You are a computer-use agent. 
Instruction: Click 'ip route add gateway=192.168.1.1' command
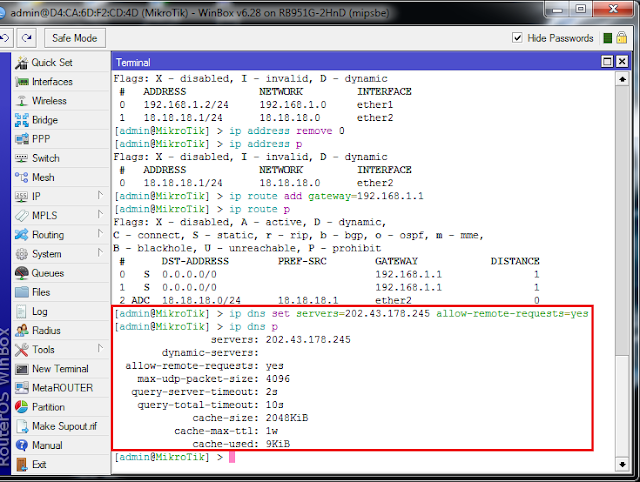pos(326,196)
